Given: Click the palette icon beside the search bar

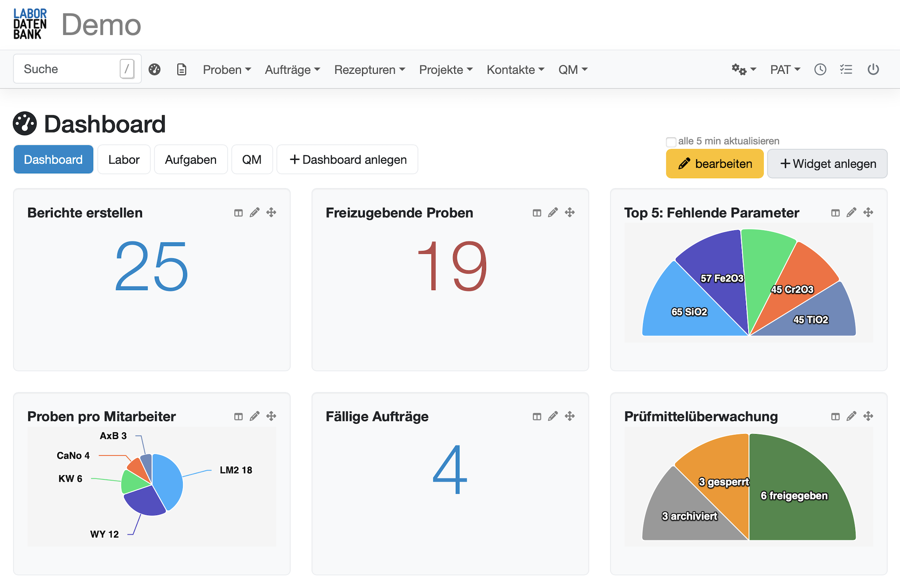Looking at the screenshot, I should pyautogui.click(x=155, y=69).
